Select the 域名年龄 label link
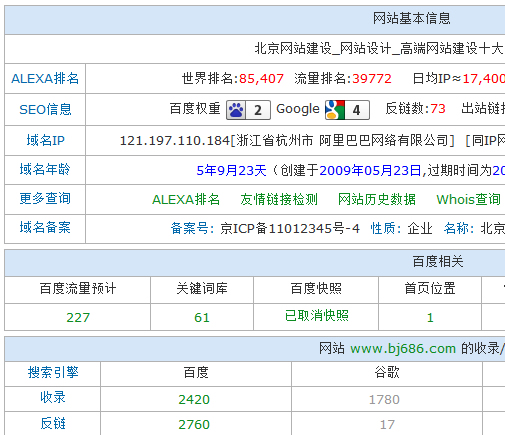The image size is (505, 435). click(45, 169)
